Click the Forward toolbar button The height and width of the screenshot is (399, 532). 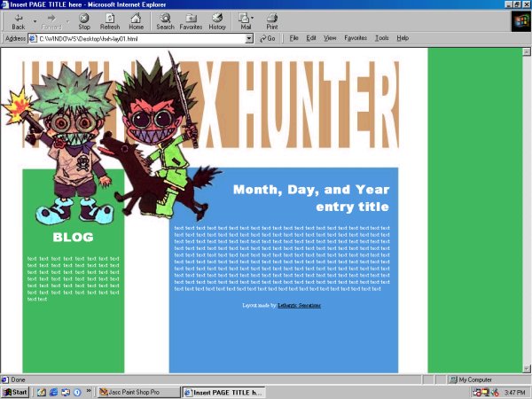[x=51, y=21]
